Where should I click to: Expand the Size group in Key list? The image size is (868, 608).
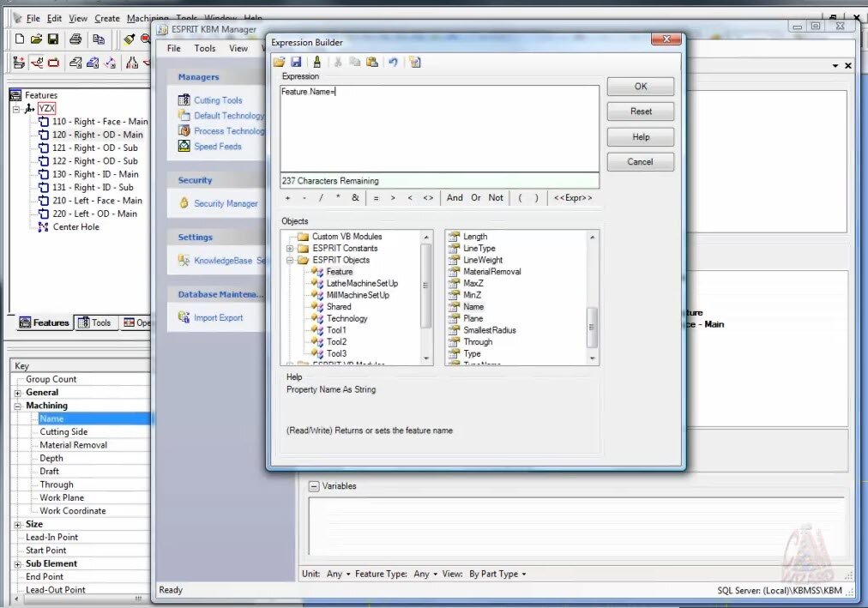coord(18,525)
